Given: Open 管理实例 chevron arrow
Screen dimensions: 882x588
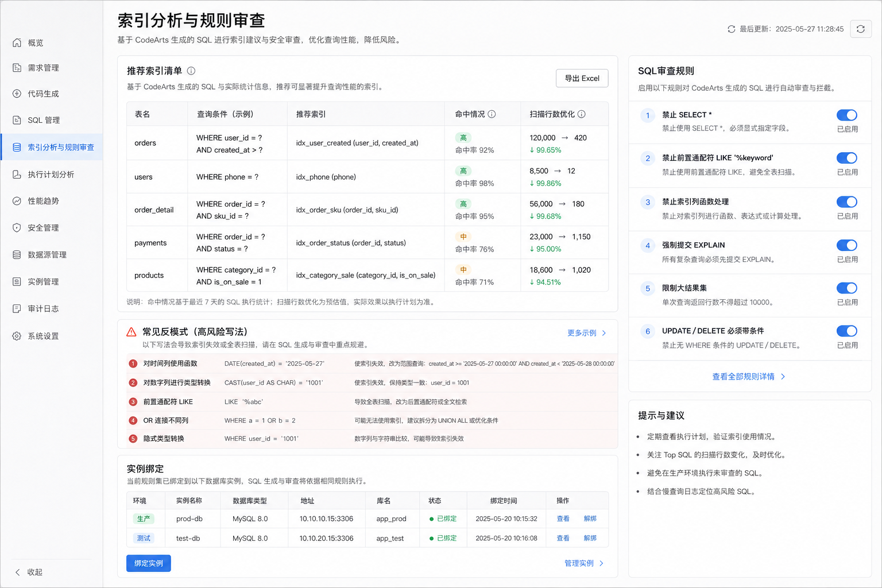Looking at the screenshot, I should pyautogui.click(x=601, y=563).
